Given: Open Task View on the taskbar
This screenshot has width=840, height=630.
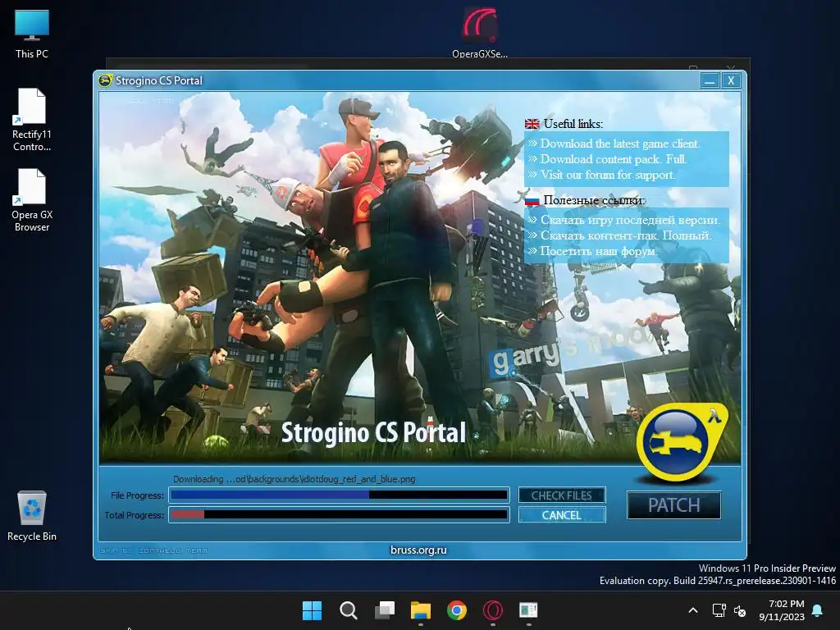Looking at the screenshot, I should [x=385, y=610].
